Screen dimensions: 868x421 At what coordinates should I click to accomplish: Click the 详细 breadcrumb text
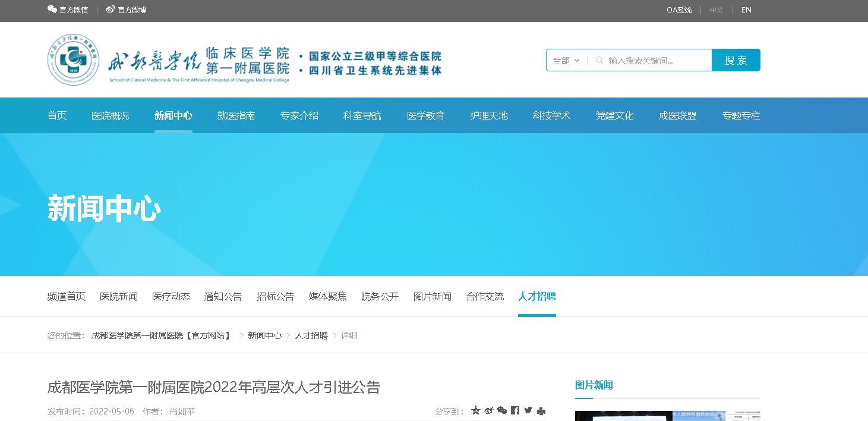[349, 335]
